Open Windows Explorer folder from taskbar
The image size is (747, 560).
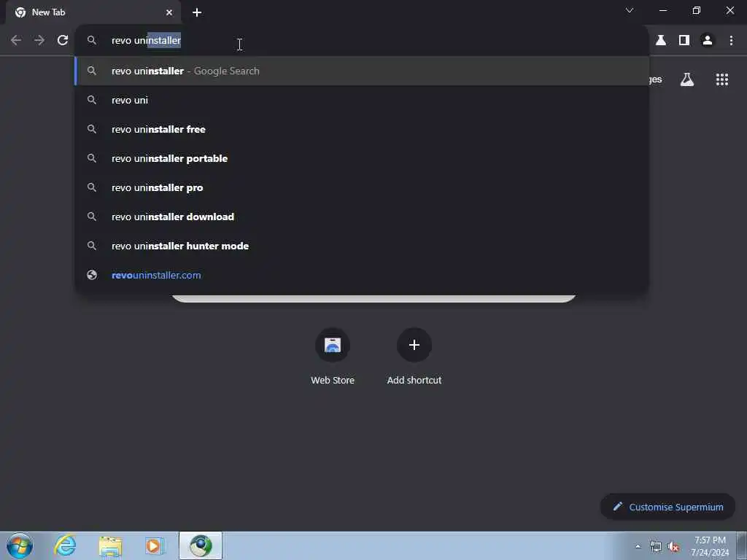click(111, 545)
